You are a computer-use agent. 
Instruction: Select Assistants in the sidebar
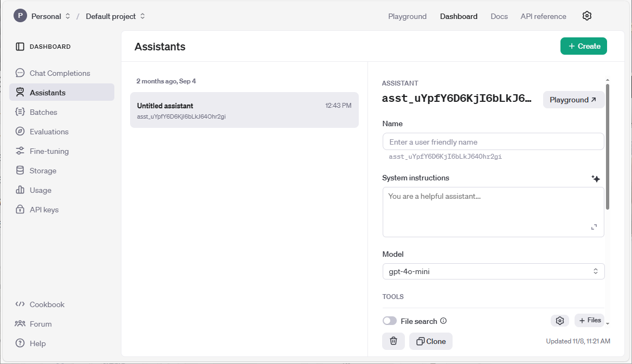point(62,92)
